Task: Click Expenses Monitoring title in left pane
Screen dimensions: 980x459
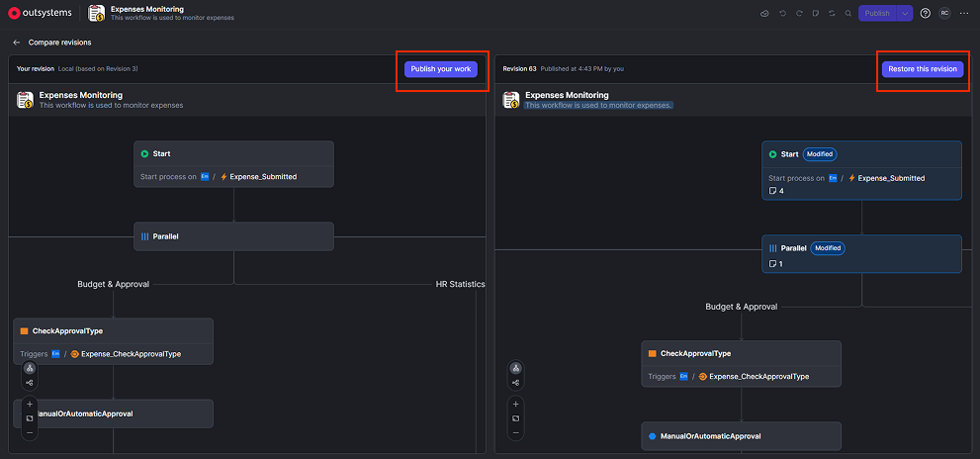Action: pos(81,95)
